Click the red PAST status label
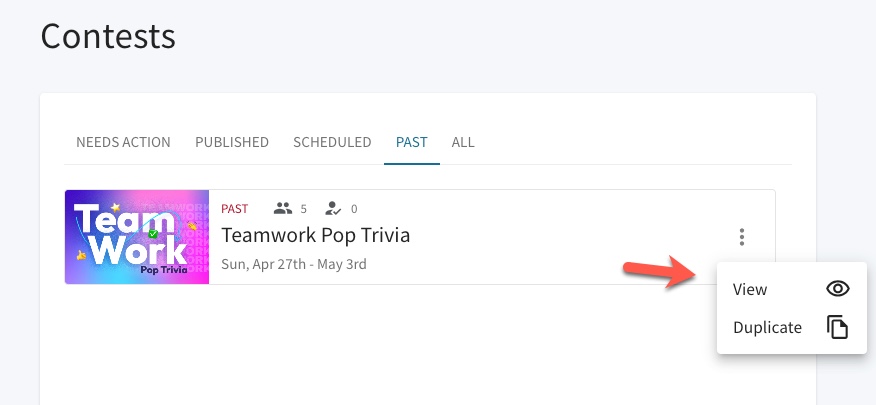The width and height of the screenshot is (876, 405). [235, 209]
